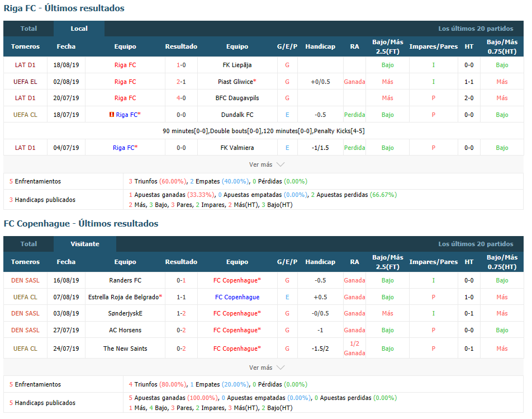Open Estrella Roja de Belgrado team link
This screenshot has width=532, height=419.
coord(125,296)
